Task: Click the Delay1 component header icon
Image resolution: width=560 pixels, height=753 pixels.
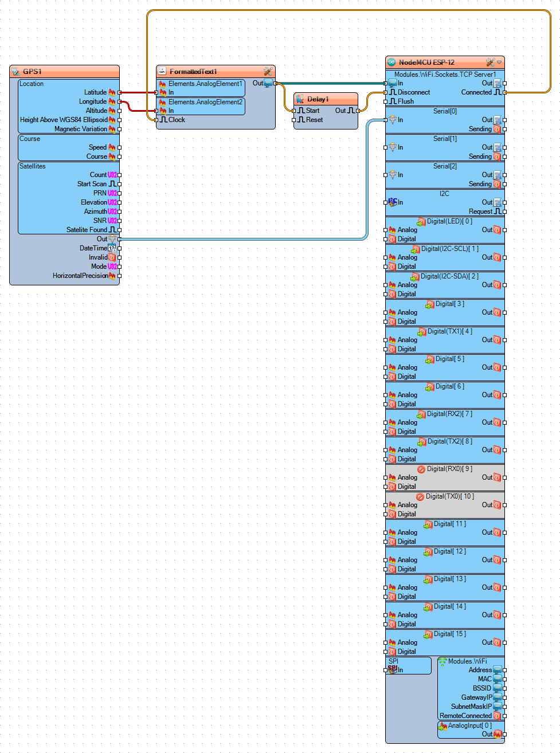Action: tap(299, 99)
